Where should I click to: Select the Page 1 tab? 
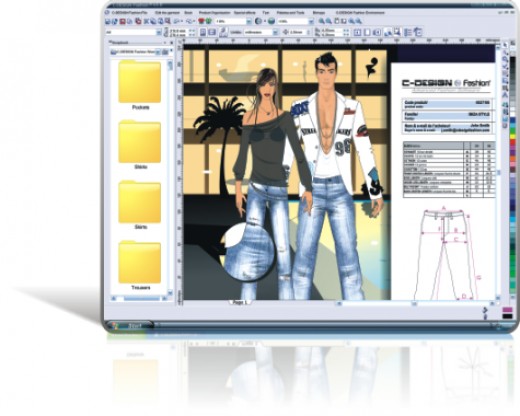coord(240,302)
